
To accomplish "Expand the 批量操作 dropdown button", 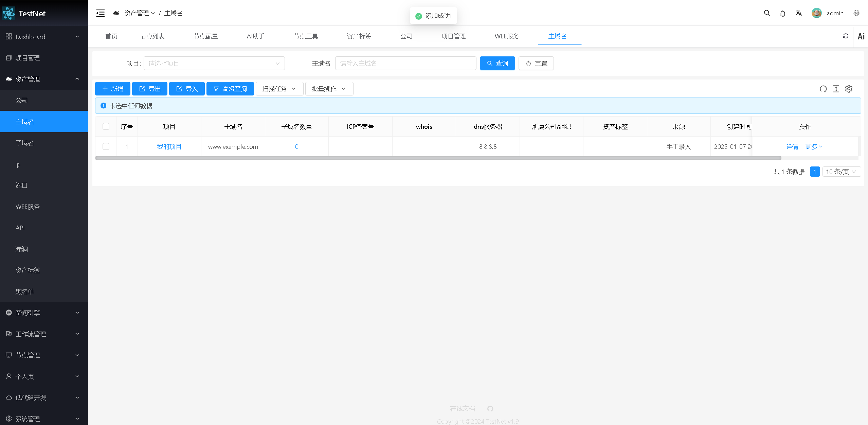I will coord(329,89).
